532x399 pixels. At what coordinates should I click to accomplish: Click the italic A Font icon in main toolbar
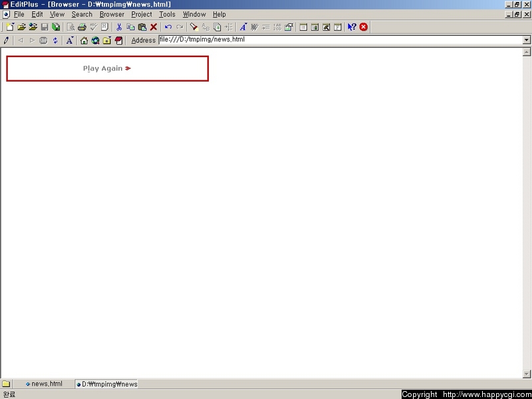pyautogui.click(x=243, y=27)
